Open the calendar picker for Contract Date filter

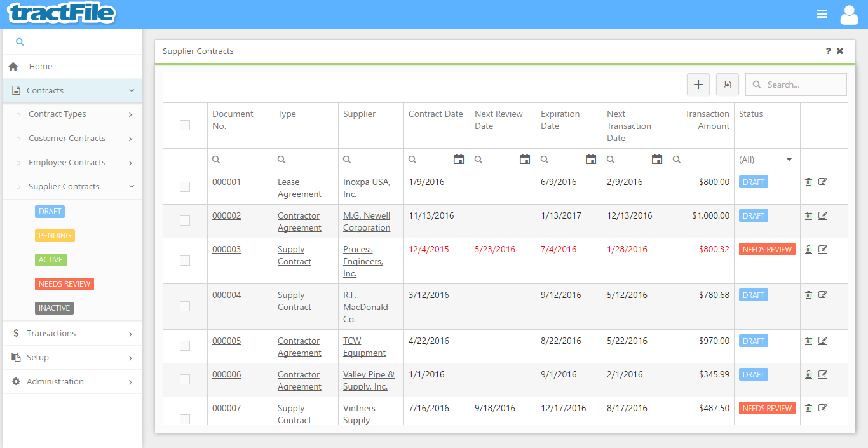pos(459,159)
